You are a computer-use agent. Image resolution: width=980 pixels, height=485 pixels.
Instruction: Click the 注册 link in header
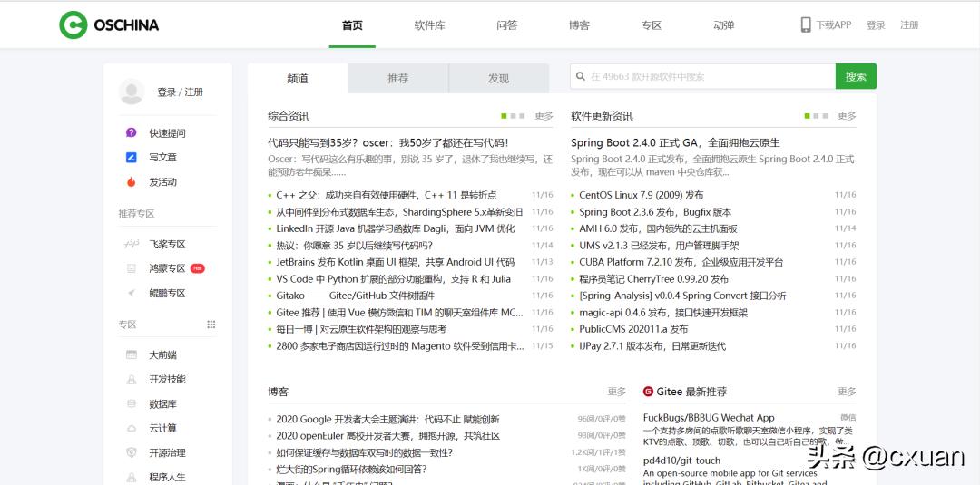[x=909, y=25]
